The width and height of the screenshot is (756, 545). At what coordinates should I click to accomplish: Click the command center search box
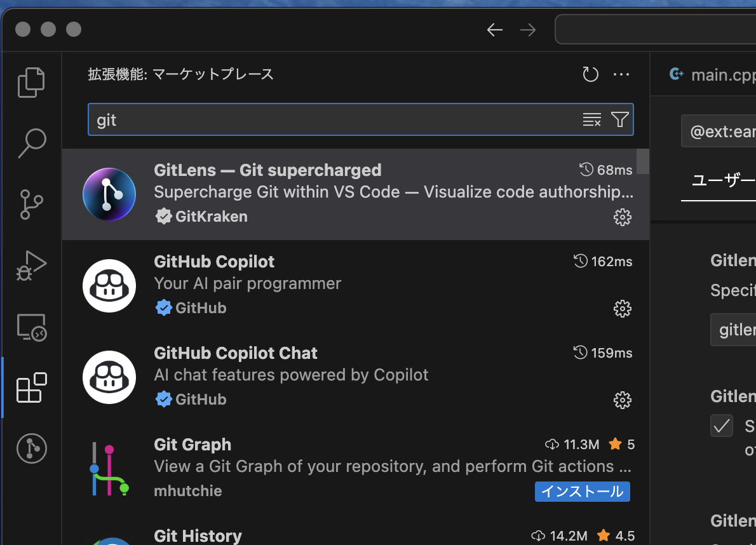656,29
